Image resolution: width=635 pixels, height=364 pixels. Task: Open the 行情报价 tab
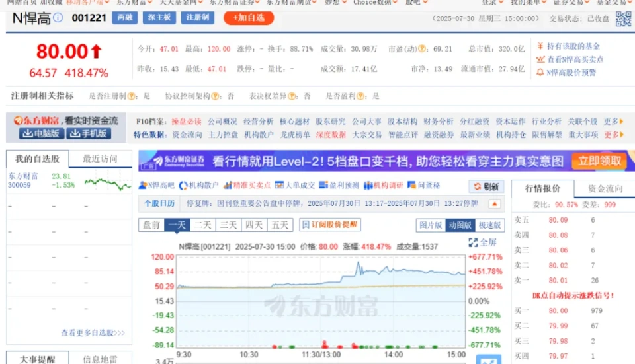(x=542, y=188)
